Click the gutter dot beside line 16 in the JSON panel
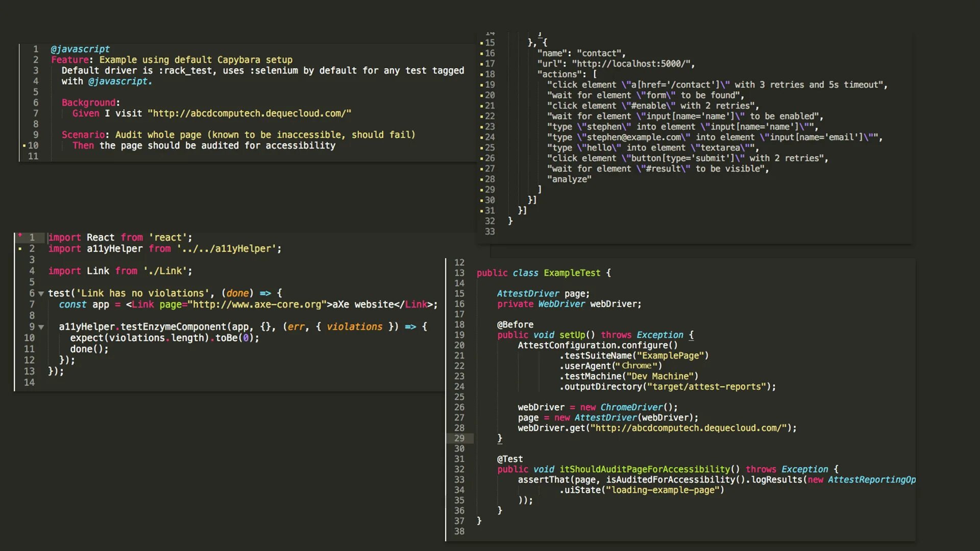Viewport: 980px width, 551px height. tap(481, 54)
